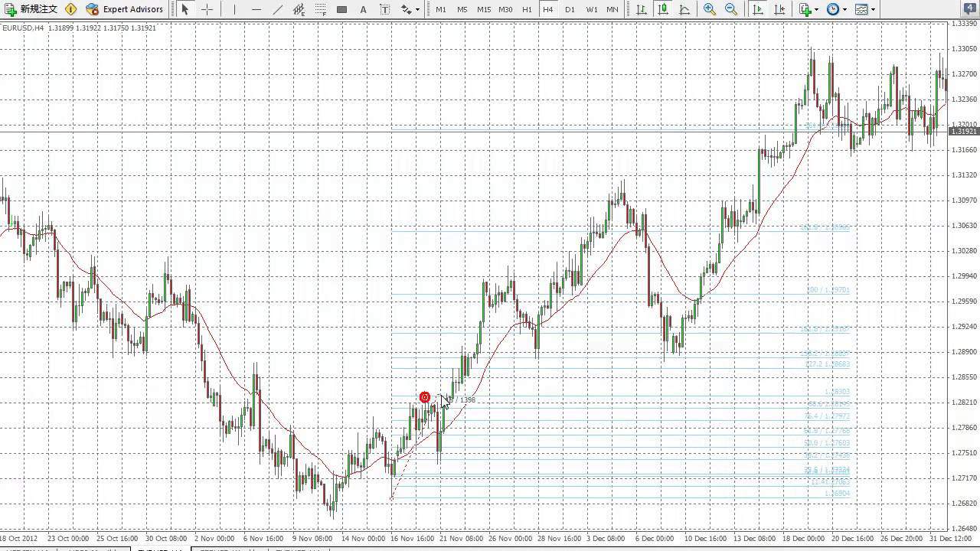Screen dimensions: 980x551
Task: Zoom out of the chart
Action: 731,9
